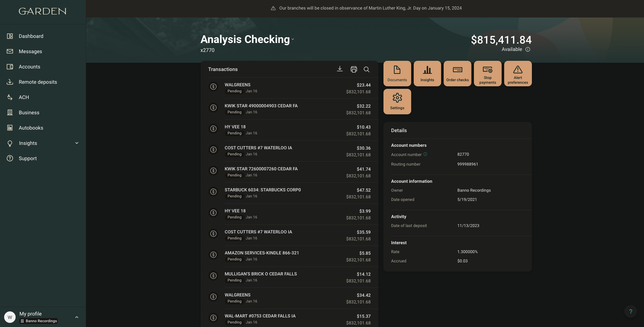Screen dimensions: 644x327
Task: Click the Order checks tile
Action: pos(457,74)
